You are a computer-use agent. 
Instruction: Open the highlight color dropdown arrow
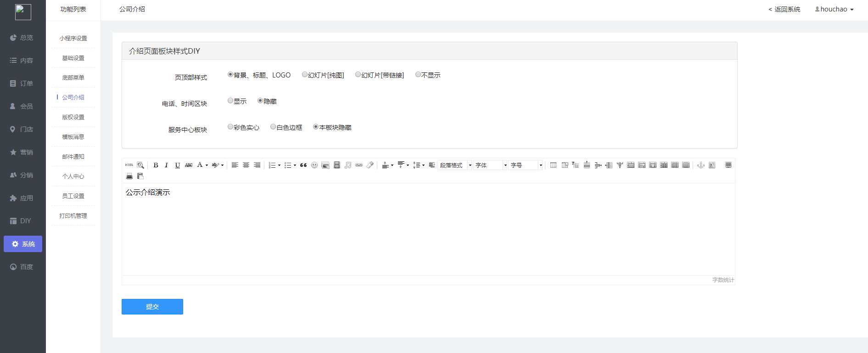click(x=223, y=165)
